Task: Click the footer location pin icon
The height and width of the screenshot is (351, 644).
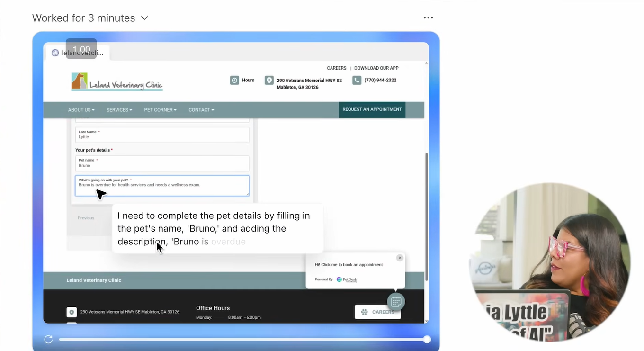Action: 72,312
